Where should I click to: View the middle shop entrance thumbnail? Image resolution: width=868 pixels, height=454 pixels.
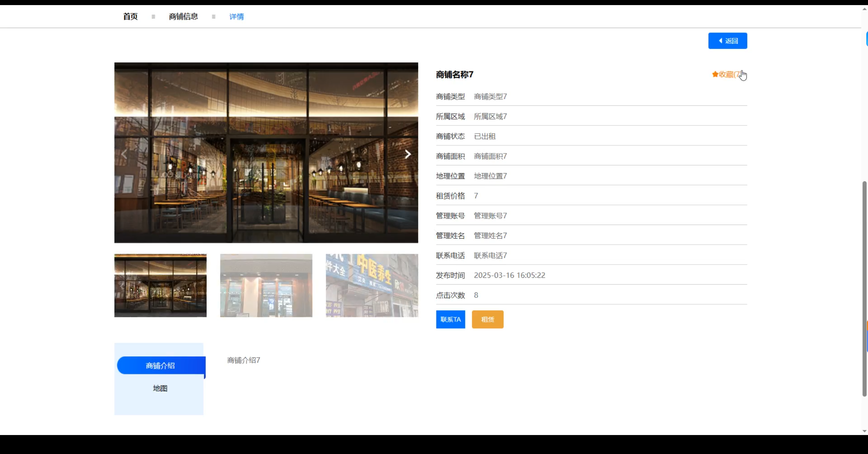click(266, 286)
